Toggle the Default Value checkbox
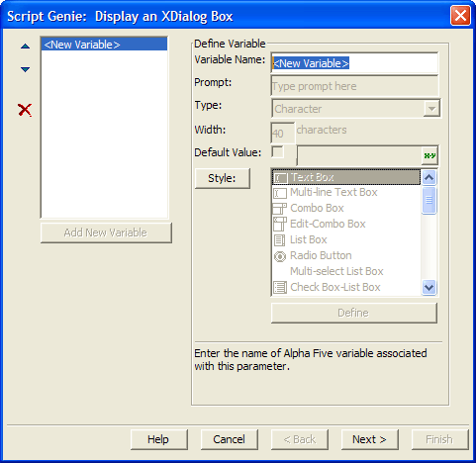The height and width of the screenshot is (463, 476). [277, 152]
